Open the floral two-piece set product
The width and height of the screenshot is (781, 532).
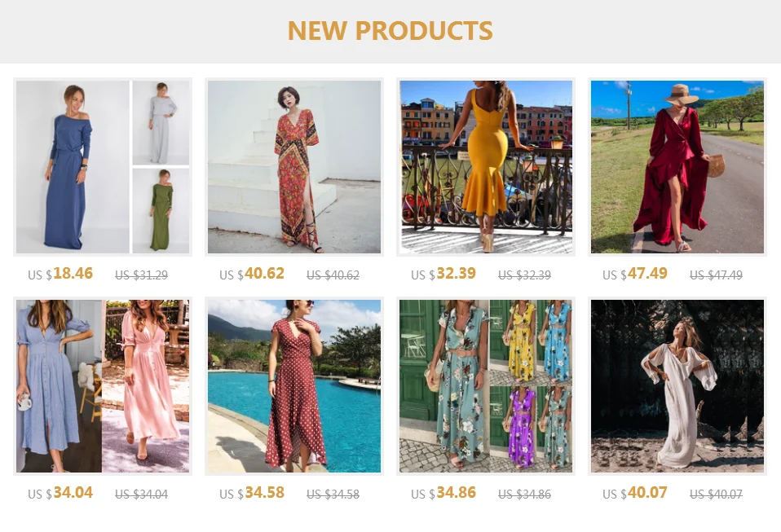(x=486, y=386)
